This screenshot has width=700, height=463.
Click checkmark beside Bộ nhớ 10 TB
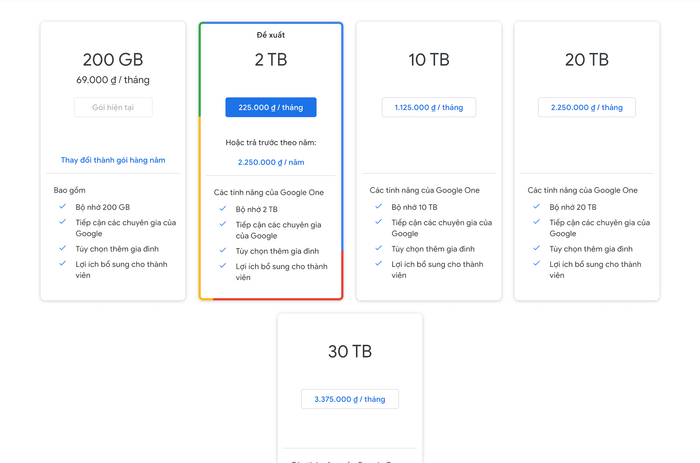tap(379, 206)
